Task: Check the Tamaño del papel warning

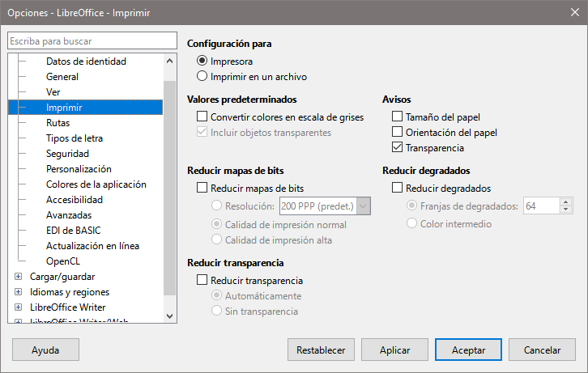Action: point(397,117)
